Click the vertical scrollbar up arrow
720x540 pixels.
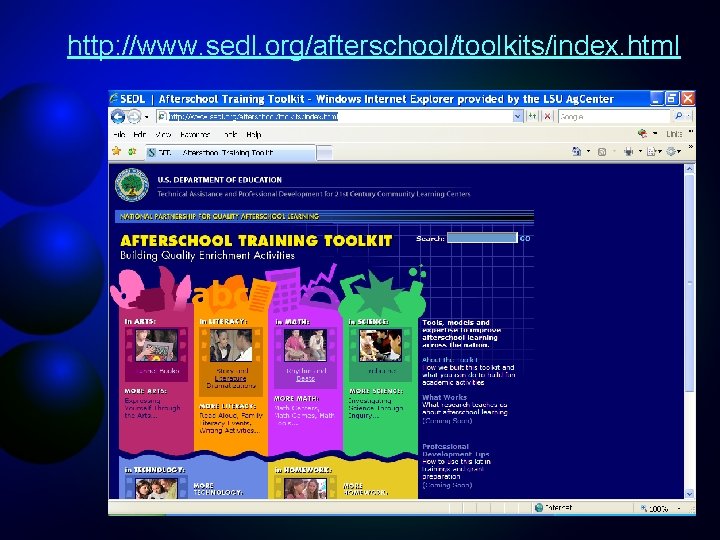[x=689, y=169]
